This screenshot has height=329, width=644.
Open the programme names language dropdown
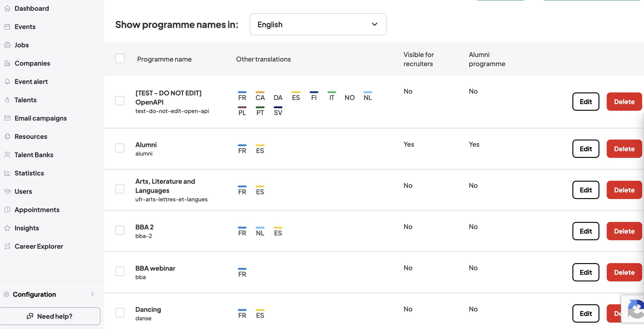318,24
